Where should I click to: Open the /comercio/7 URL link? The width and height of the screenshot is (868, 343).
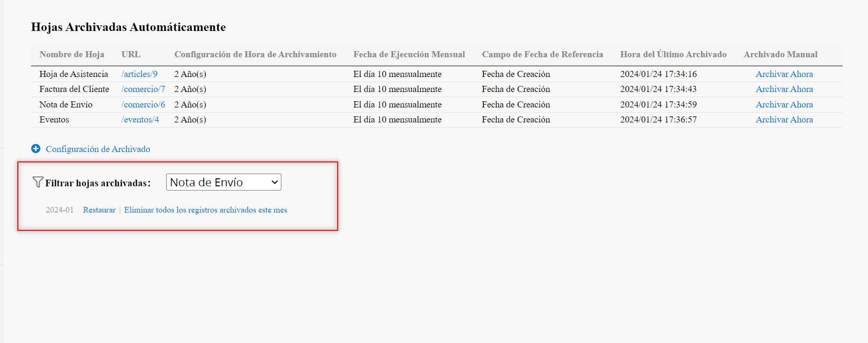[143, 89]
